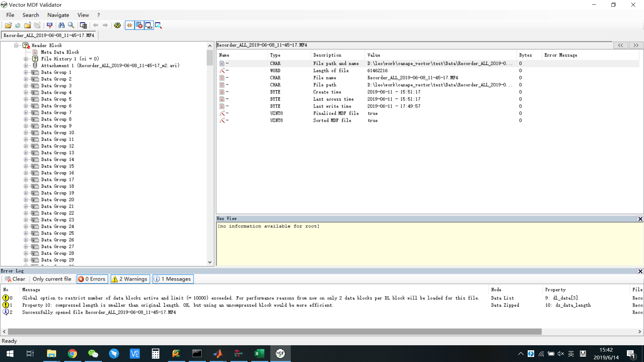Click the XY signal display toolbar icon

pos(50,25)
